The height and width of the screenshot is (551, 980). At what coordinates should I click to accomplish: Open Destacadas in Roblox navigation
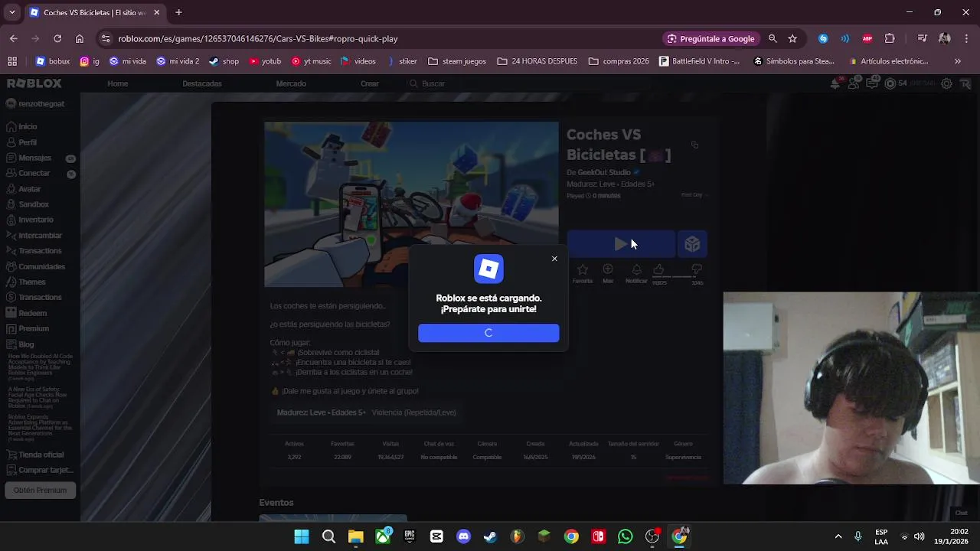[202, 83]
